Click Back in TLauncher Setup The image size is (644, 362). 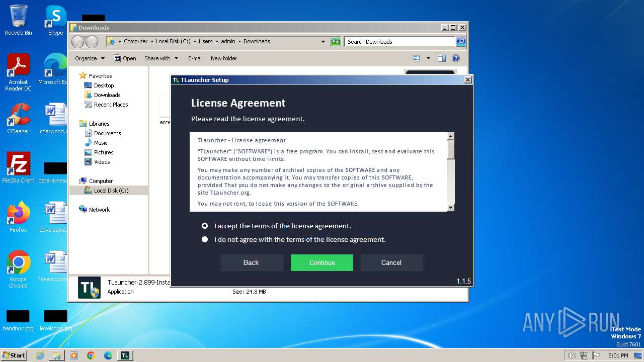(x=251, y=262)
